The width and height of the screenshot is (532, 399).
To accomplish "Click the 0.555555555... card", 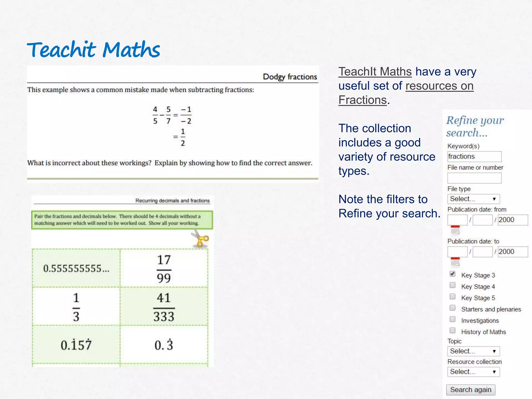I will pos(76,268).
